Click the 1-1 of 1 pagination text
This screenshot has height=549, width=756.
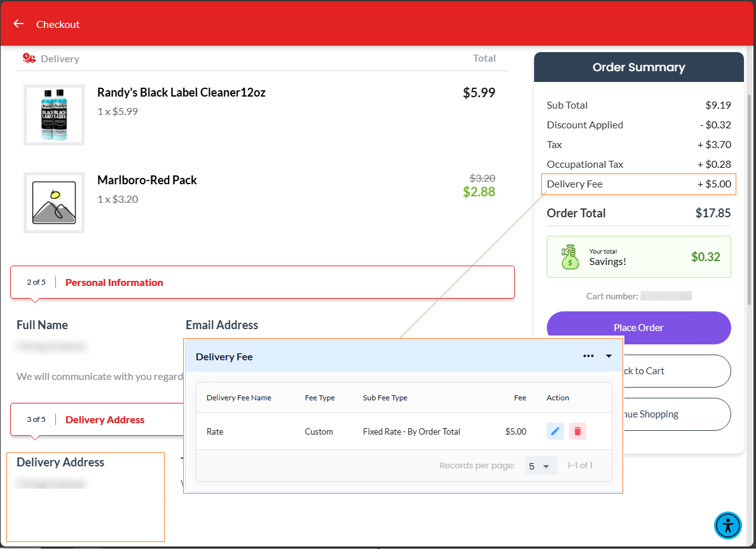point(580,465)
